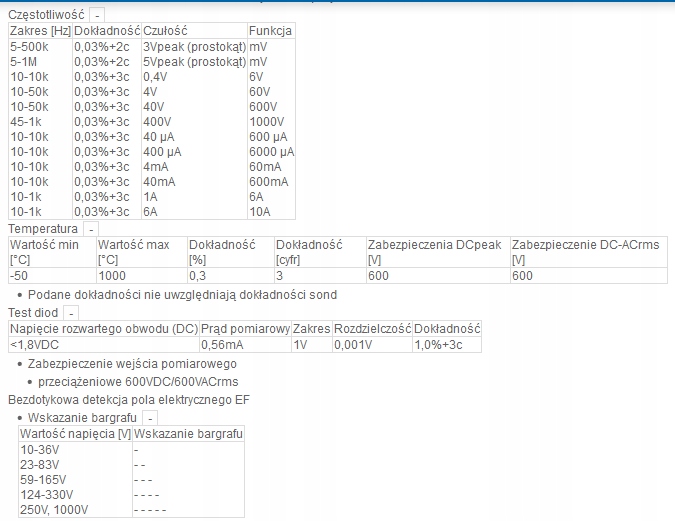Click przeciążeniowe 600VDC/600VACrms bullet
The height and width of the screenshot is (521, 675).
(138, 382)
